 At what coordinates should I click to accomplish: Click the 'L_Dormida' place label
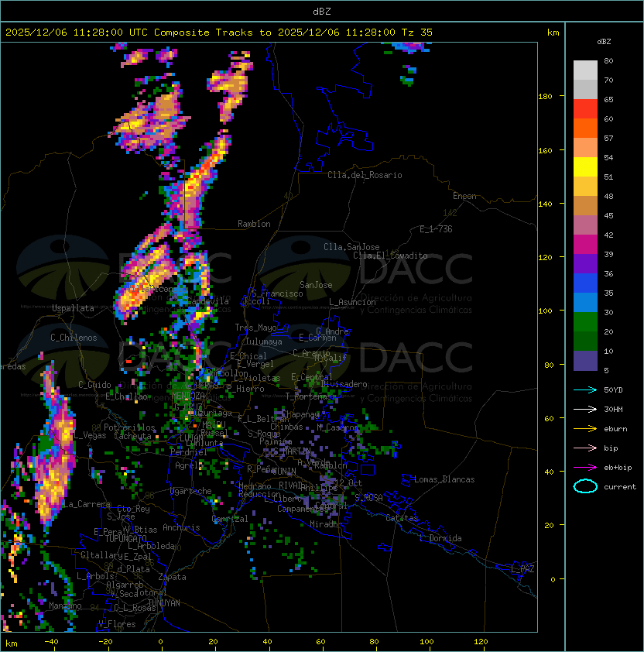pos(440,538)
